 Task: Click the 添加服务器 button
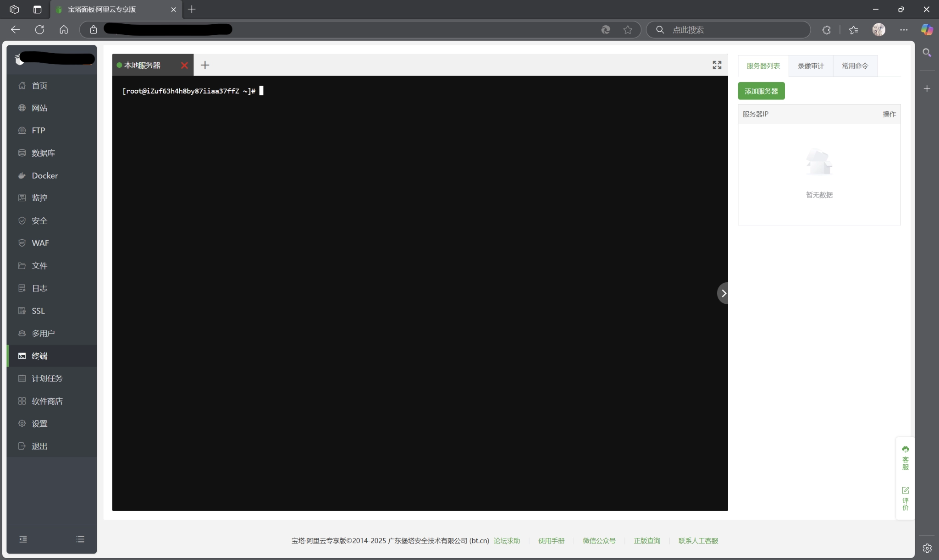click(761, 91)
